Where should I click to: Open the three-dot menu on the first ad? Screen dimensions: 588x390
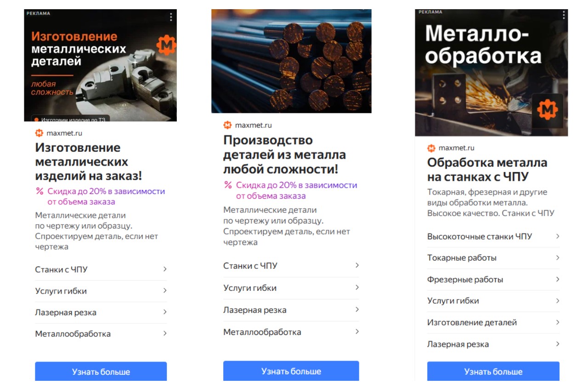coord(171,17)
